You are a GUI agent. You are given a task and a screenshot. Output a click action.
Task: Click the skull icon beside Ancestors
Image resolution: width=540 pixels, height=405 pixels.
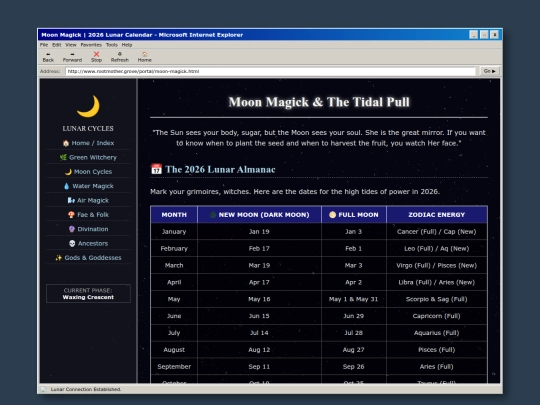pos(72,243)
